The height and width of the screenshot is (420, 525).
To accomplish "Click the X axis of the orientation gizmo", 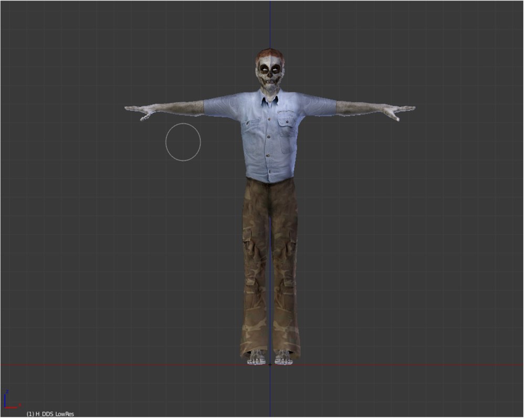I will (x=10, y=407).
